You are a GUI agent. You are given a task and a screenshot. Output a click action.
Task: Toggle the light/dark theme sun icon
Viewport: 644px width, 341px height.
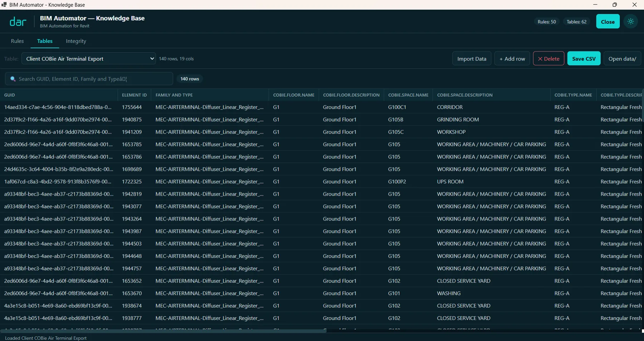630,21
